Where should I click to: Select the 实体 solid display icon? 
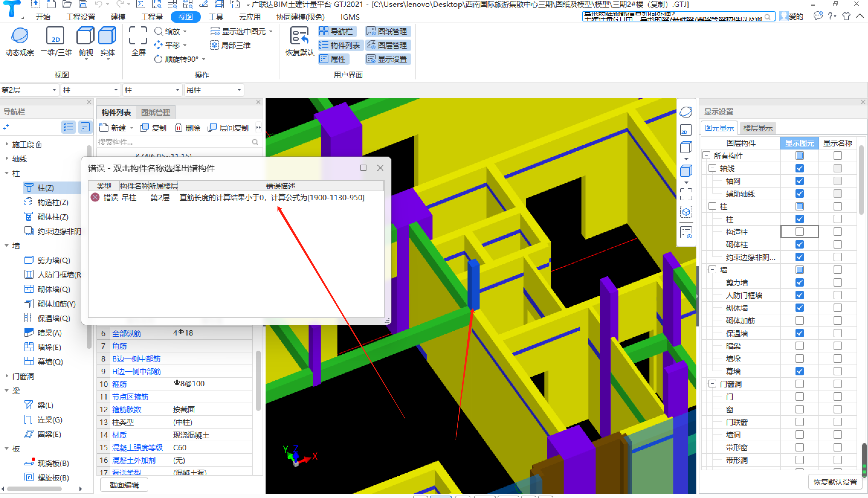(x=108, y=36)
